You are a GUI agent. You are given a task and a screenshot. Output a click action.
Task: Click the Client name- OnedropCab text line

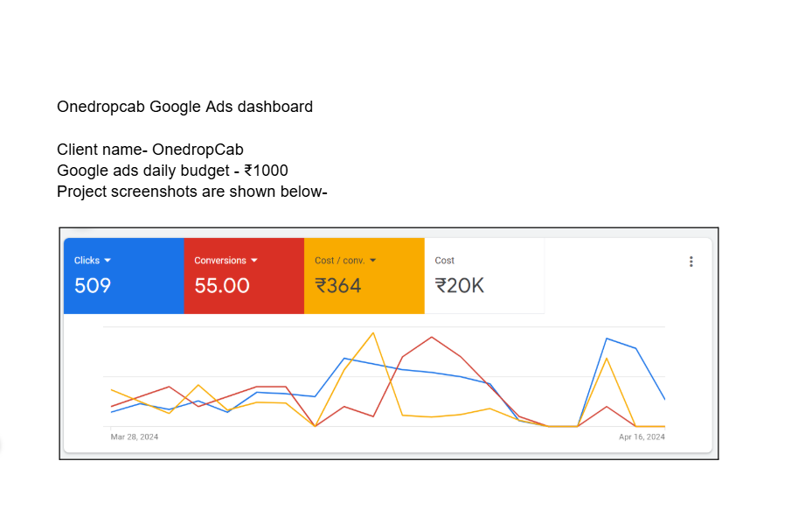150,150
